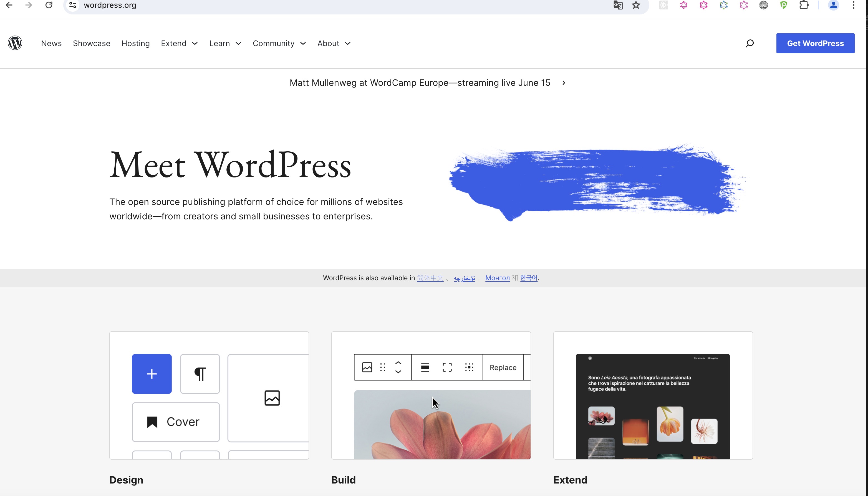Click the Design heading

(x=126, y=480)
